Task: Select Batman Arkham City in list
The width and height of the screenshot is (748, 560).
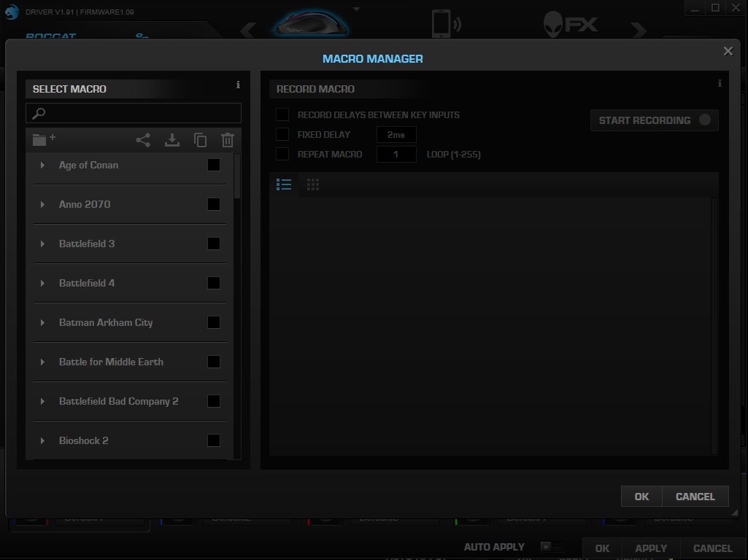Action: pos(106,322)
